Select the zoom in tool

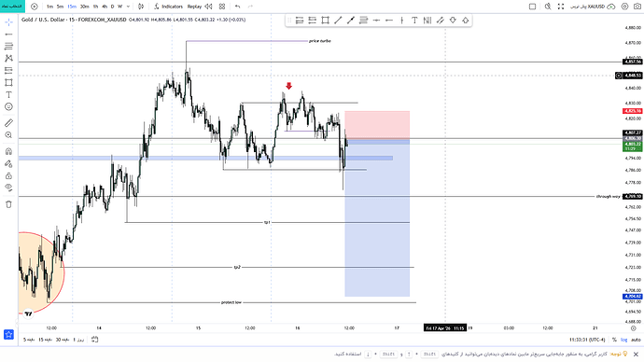click(x=8, y=135)
